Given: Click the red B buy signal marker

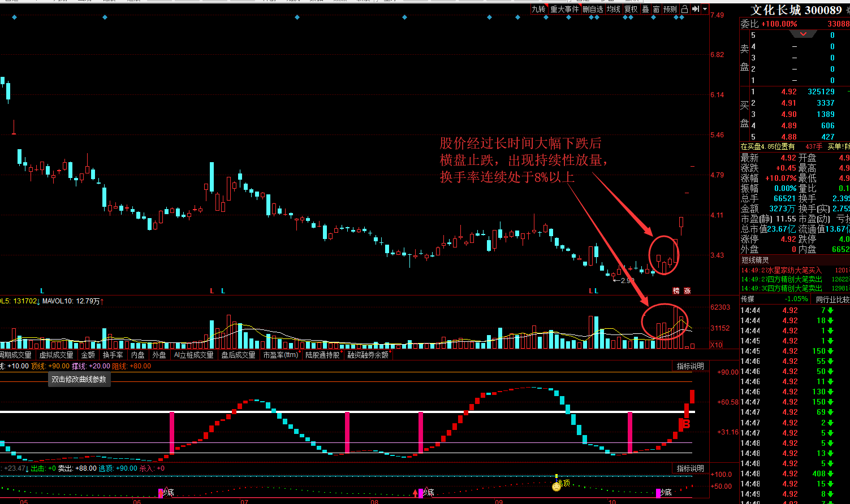Looking at the screenshot, I should (687, 424).
